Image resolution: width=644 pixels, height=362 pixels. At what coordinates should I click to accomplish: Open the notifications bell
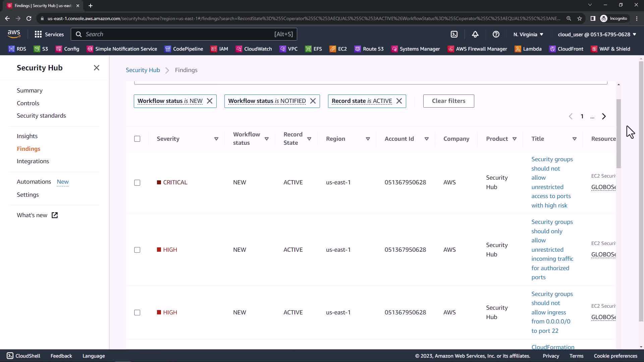coord(475,34)
